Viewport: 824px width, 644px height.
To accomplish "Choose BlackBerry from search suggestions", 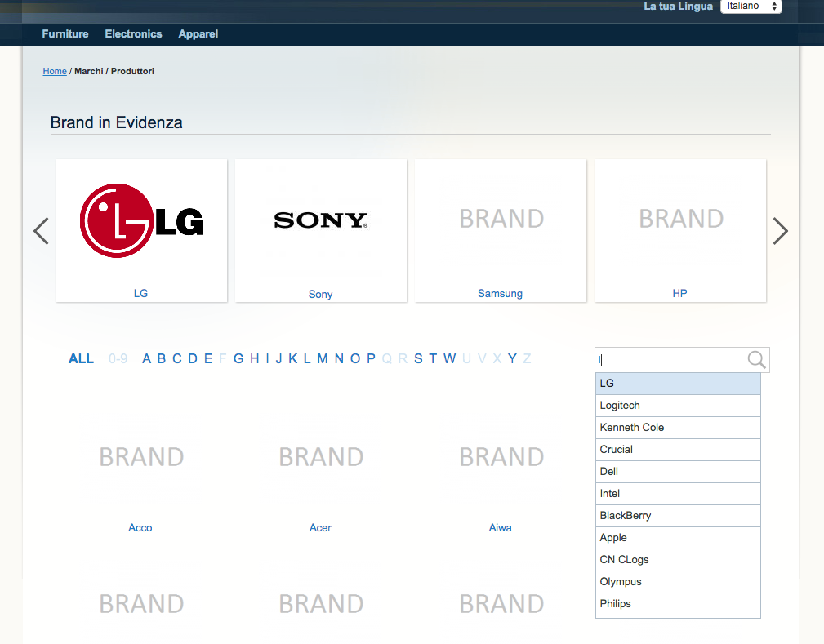I will coord(678,516).
